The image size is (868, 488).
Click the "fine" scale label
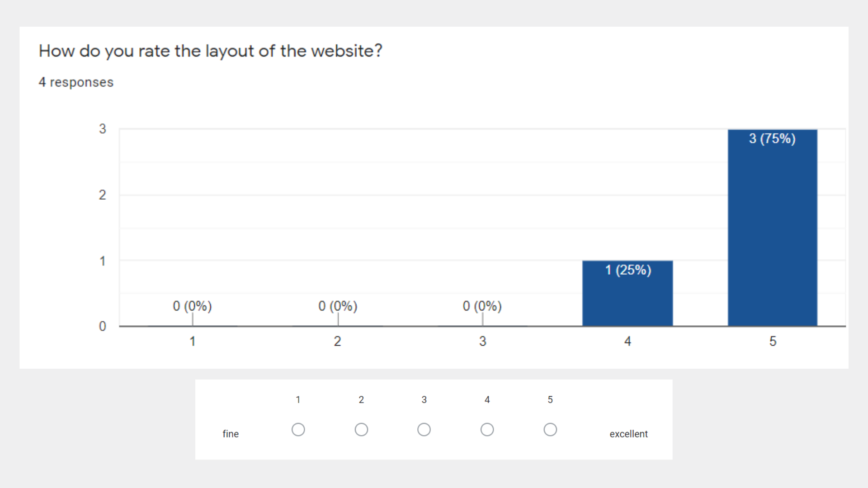click(x=231, y=434)
